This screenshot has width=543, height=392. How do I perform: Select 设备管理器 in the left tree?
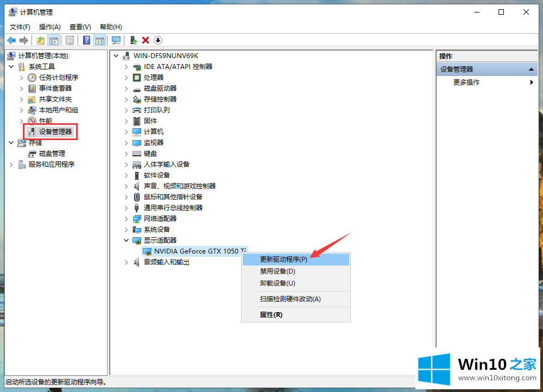(55, 131)
